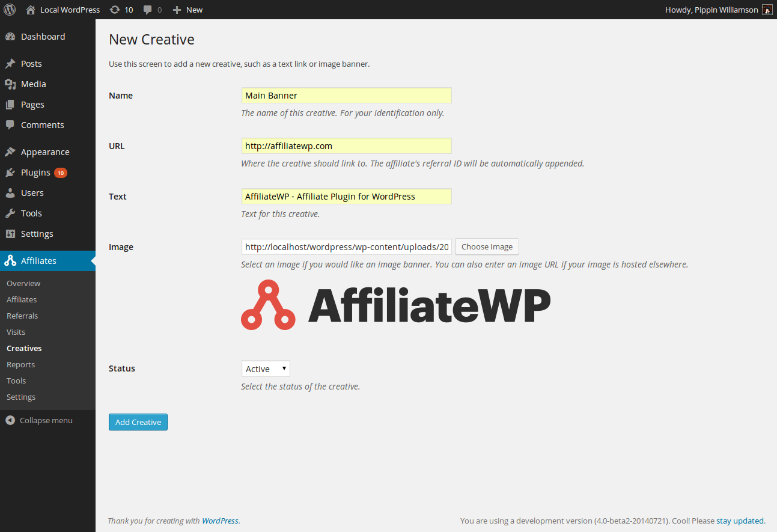Click the Settings sliders icon
Screen dimensions: 777x532
(x=10, y=234)
